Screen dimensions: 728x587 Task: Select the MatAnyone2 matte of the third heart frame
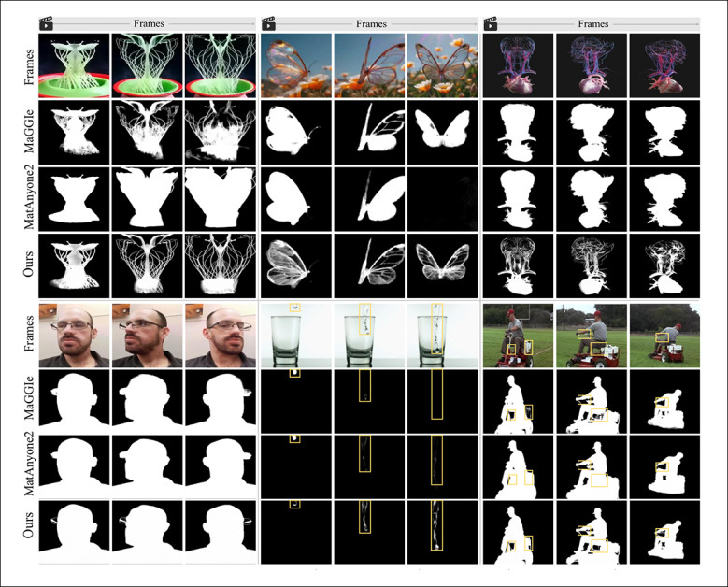[x=664, y=199]
